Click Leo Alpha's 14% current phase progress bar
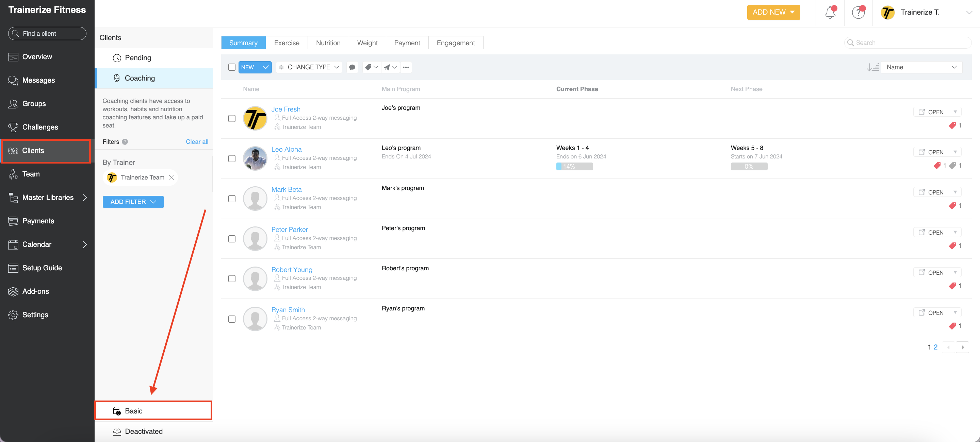 coord(574,167)
